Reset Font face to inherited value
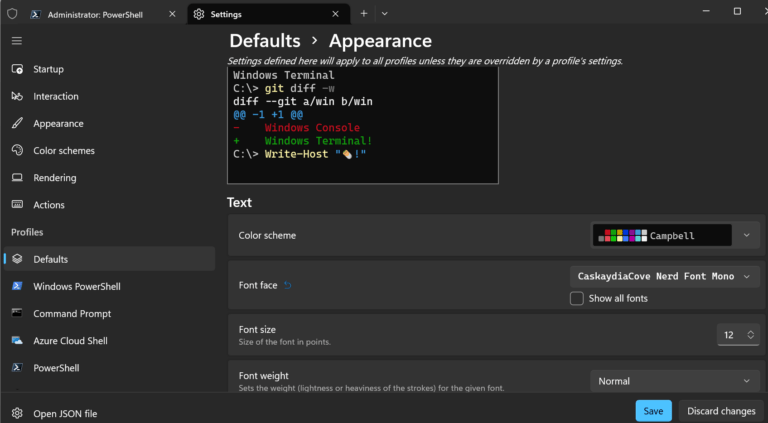 coord(288,285)
